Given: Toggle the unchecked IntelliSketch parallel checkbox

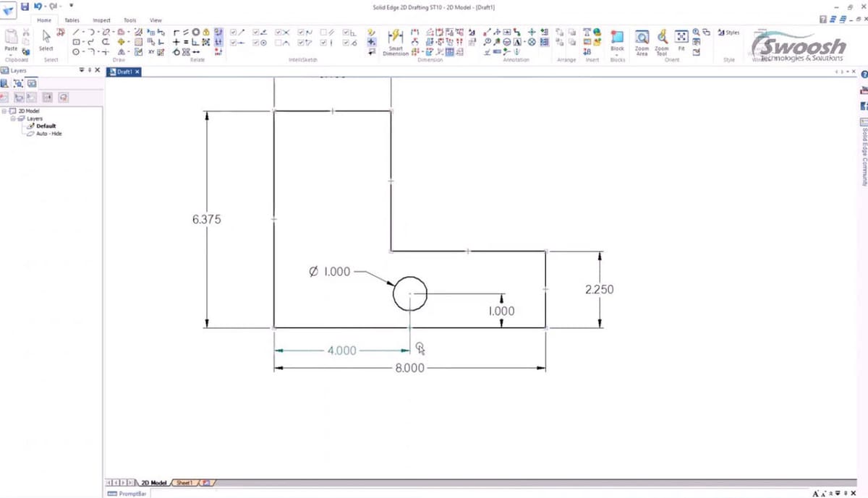Looking at the screenshot, I should (x=323, y=32).
